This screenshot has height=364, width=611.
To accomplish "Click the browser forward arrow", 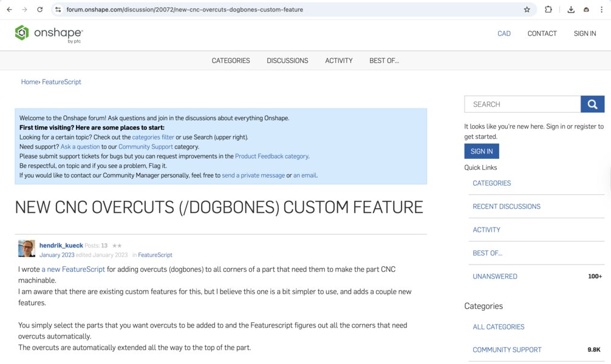I will 24,10.
